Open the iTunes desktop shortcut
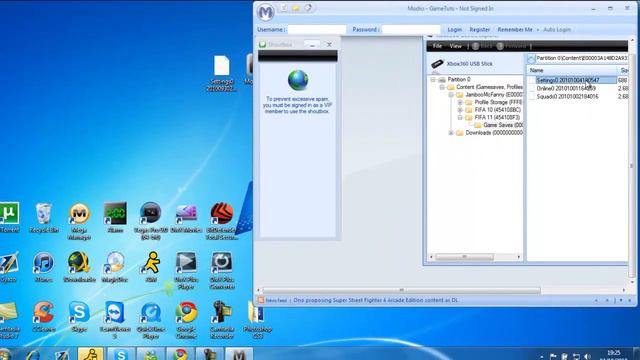This screenshot has height=360, width=640. pos(43,267)
